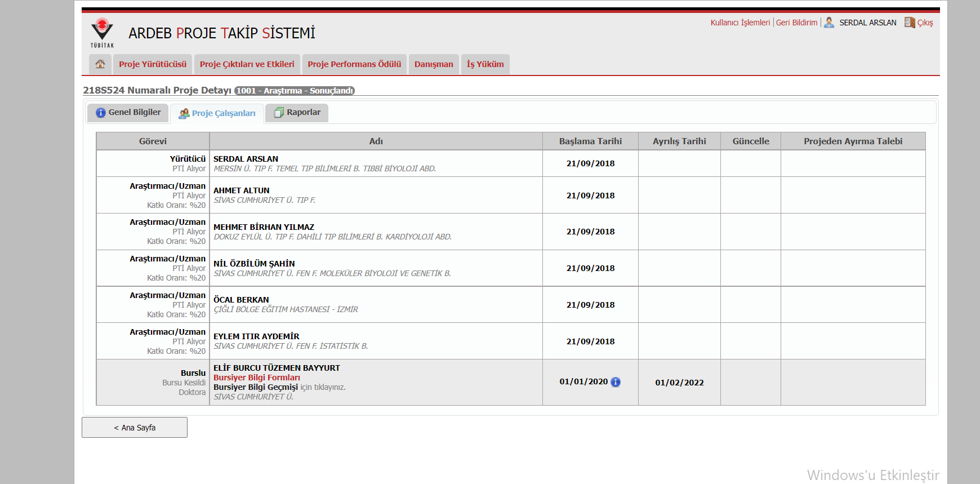Switch to the Proje Çalışanları tab
This screenshot has width=980, height=484.
217,113
